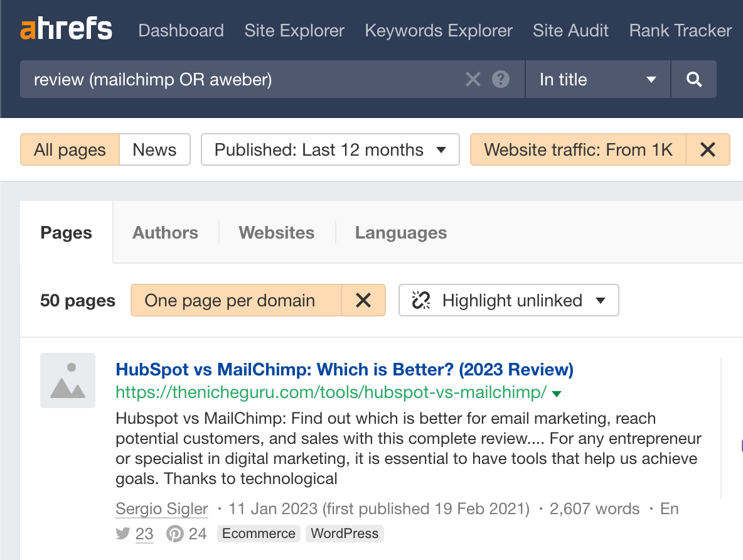This screenshot has height=560, width=743.
Task: Switch to the Authors tab
Action: [x=164, y=232]
